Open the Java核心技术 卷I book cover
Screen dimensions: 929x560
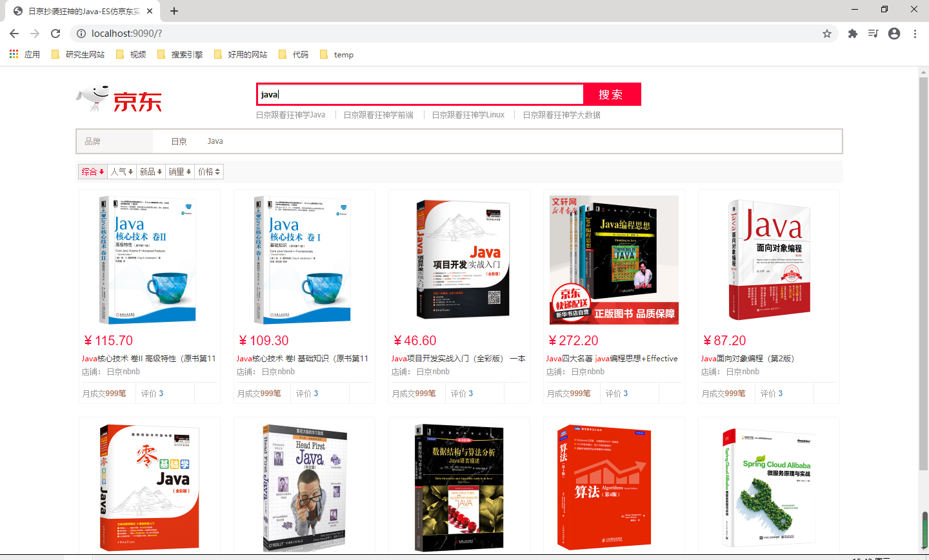304,260
